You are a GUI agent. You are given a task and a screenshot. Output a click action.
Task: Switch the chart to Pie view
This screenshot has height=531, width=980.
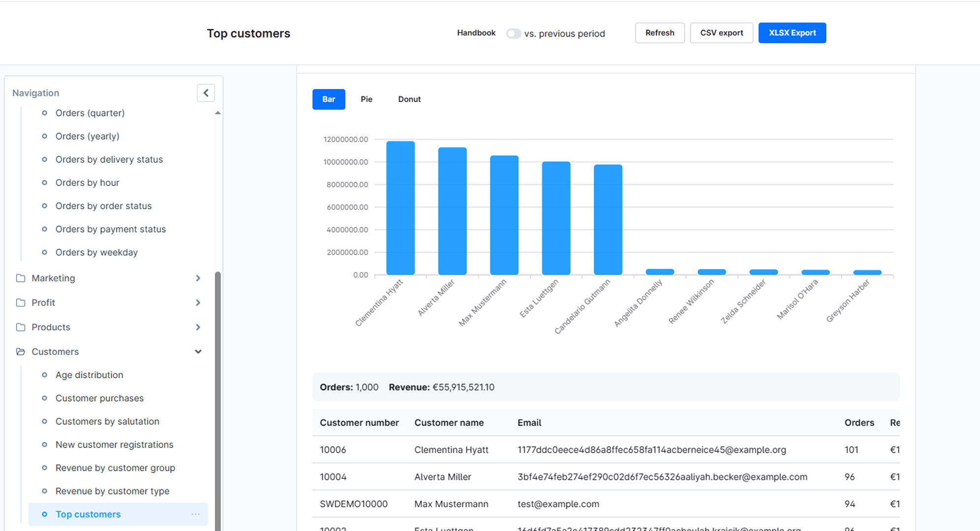[367, 99]
